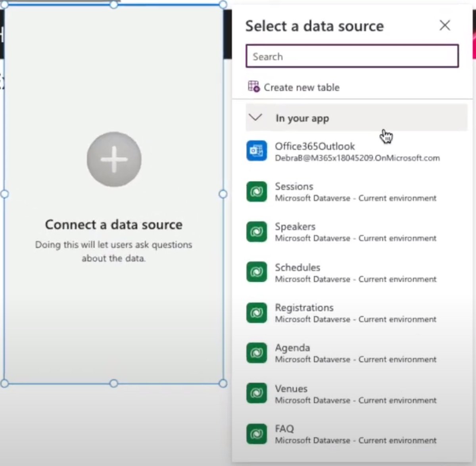
Task: Click the Dataverse environment subtitle under Sessions
Action: point(356,198)
